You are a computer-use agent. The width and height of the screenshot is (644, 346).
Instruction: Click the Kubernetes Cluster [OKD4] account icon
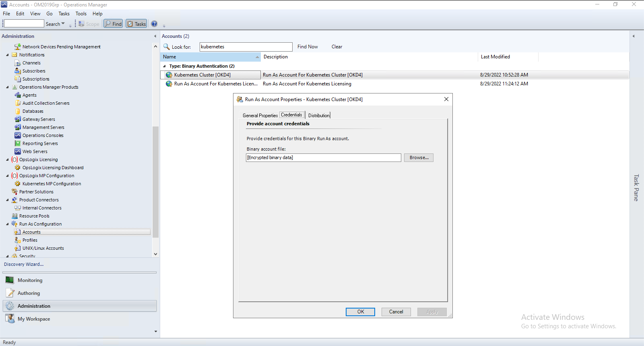[x=169, y=75]
